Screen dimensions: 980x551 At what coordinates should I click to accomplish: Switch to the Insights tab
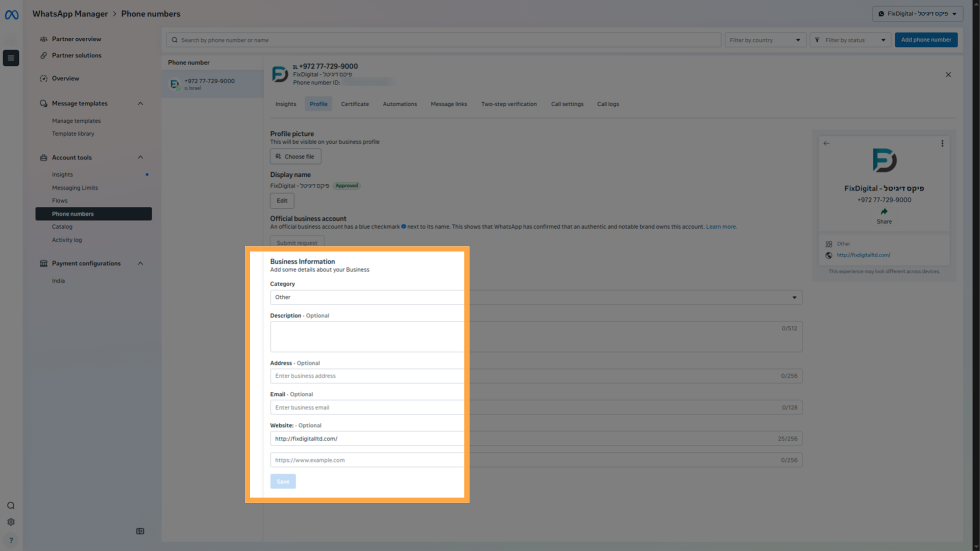[x=286, y=104]
